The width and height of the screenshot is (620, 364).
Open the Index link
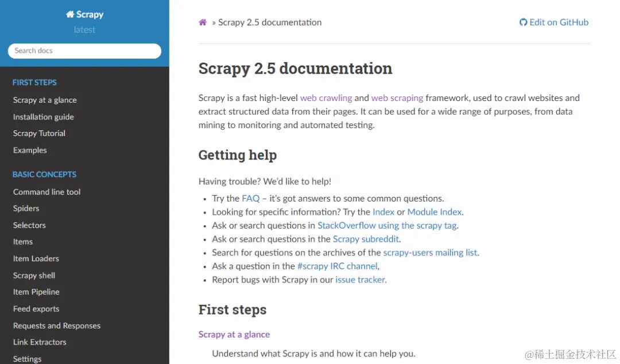383,212
